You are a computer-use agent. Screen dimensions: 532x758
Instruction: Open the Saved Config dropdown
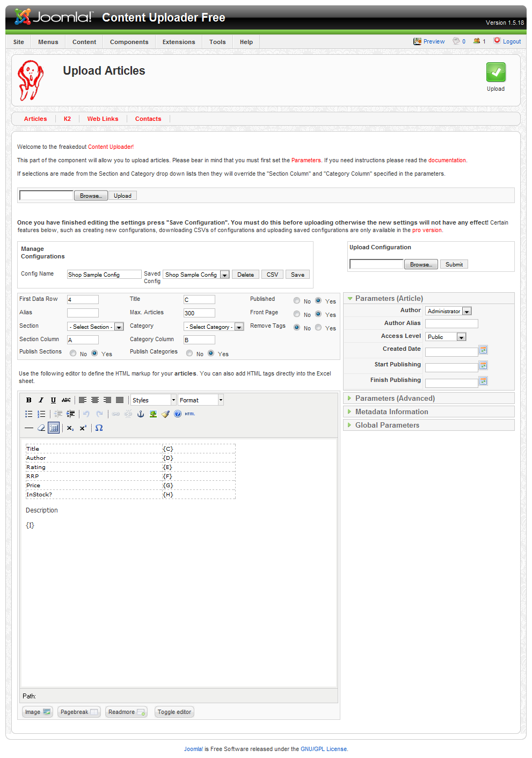196,275
